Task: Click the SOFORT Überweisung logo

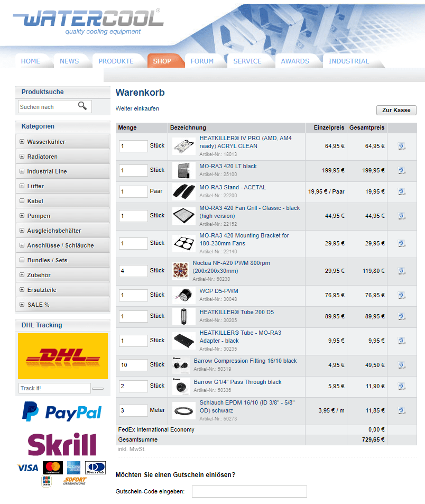Action: (x=75, y=481)
